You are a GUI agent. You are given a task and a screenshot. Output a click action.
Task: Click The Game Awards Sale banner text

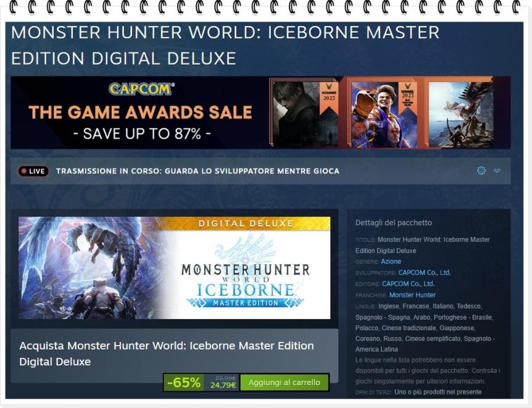[141, 113]
